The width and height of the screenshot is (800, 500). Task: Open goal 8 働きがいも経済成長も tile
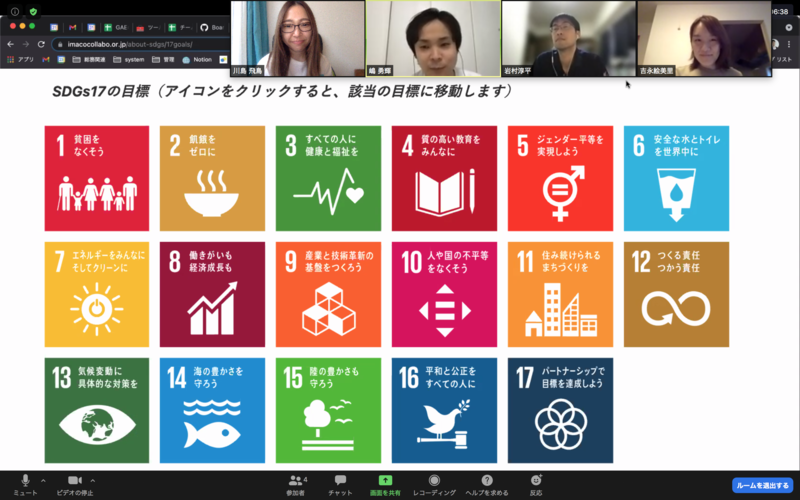(212, 294)
